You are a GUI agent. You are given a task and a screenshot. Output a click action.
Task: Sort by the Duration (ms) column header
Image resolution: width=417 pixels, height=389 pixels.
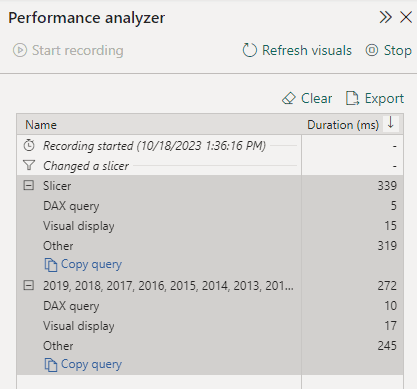coord(343,125)
